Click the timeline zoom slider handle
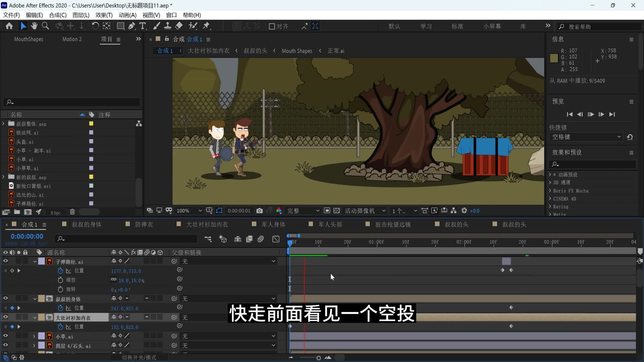The width and height of the screenshot is (644, 362). [318, 358]
